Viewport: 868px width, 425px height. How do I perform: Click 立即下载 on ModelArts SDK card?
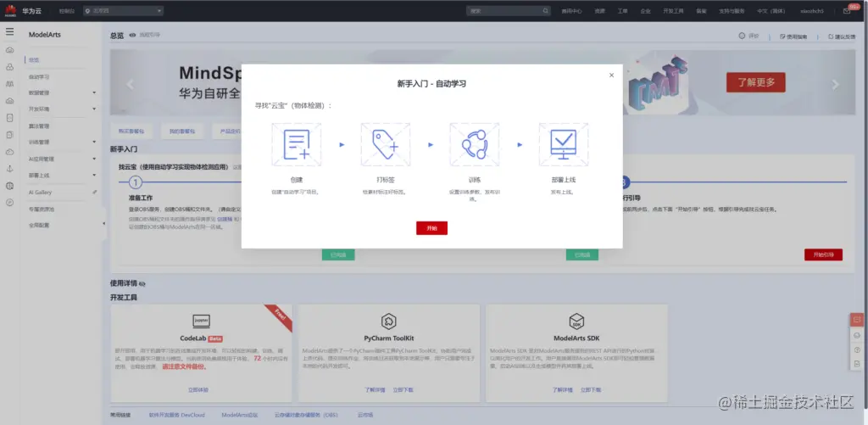591,390
